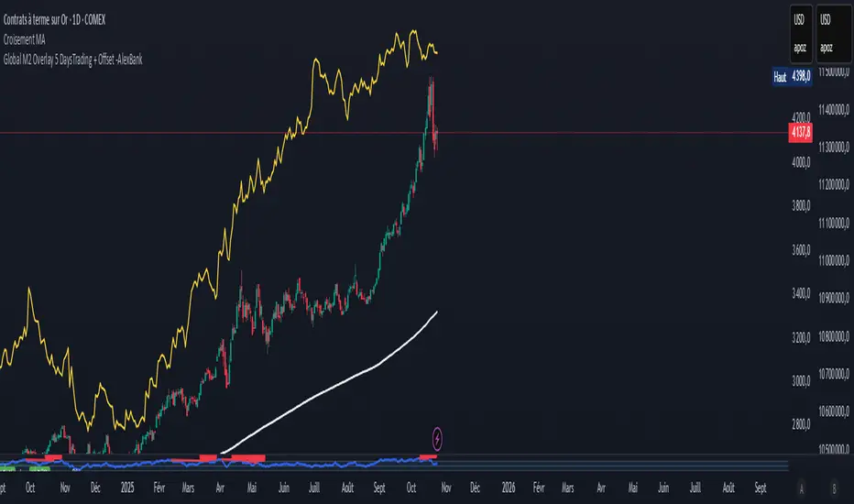Open the left USD currency selector box
Screen dimensions: 854x504
(x=800, y=34)
